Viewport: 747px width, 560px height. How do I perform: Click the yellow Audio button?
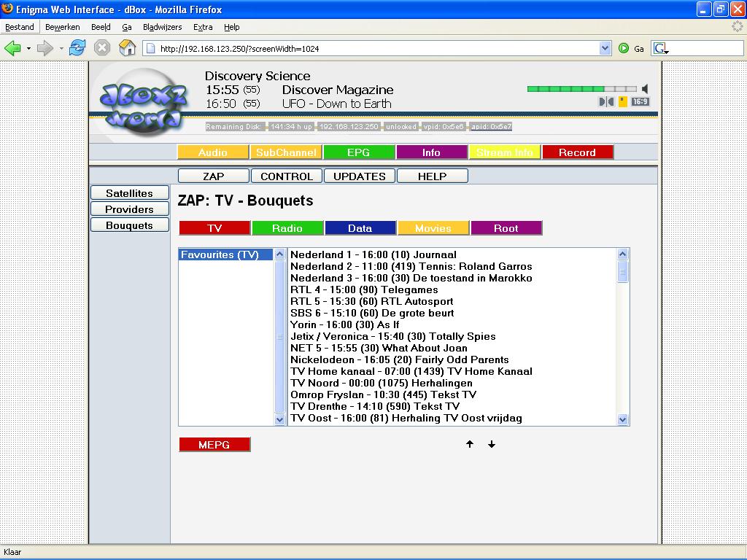click(213, 152)
